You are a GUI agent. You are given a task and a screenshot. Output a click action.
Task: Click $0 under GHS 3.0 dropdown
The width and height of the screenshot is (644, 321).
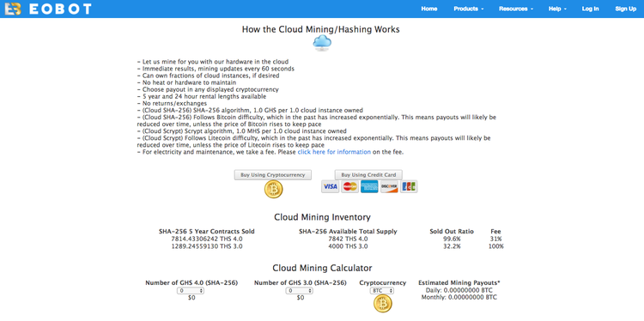pyautogui.click(x=301, y=298)
